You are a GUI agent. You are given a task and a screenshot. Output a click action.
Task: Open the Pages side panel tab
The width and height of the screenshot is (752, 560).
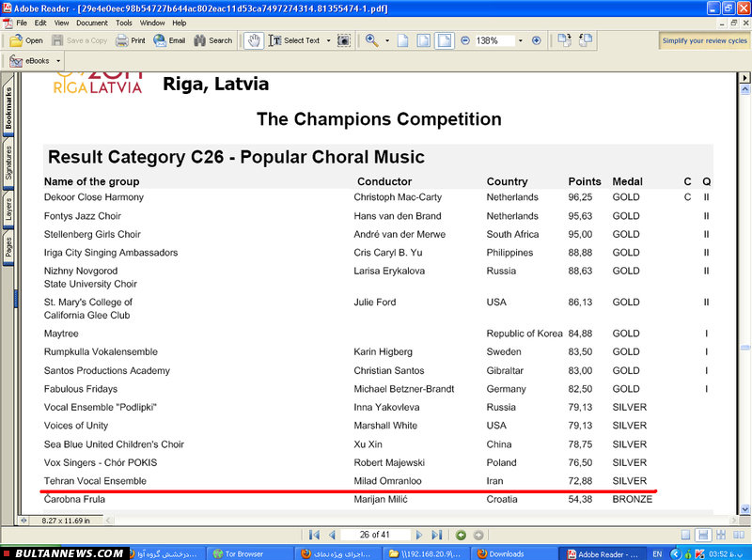tap(8, 247)
